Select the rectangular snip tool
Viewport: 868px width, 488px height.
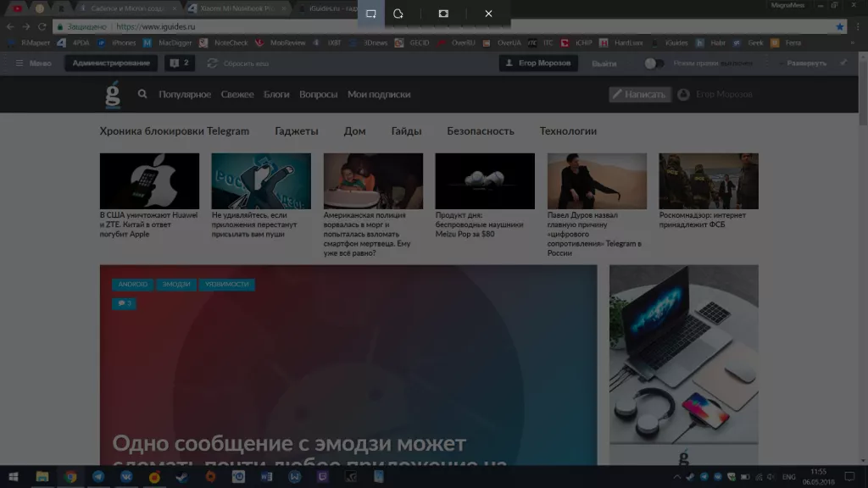(x=370, y=14)
